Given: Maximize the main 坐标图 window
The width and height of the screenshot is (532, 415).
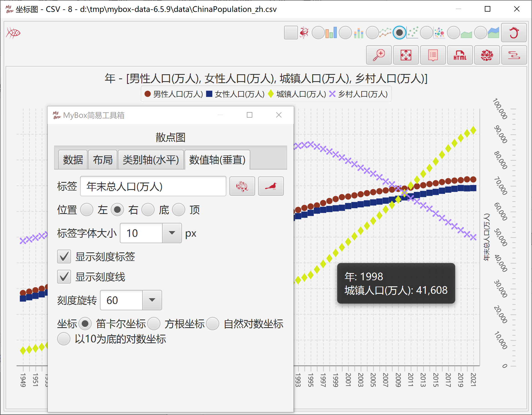Looking at the screenshot, I should pos(488,9).
